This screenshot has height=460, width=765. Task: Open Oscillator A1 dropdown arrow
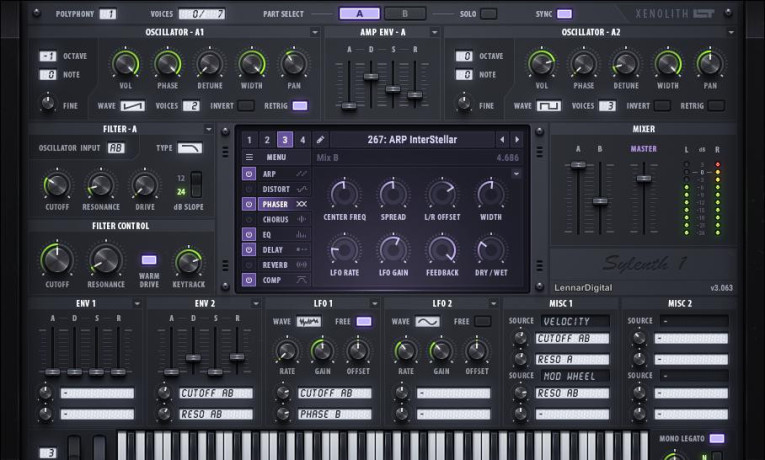click(315, 32)
